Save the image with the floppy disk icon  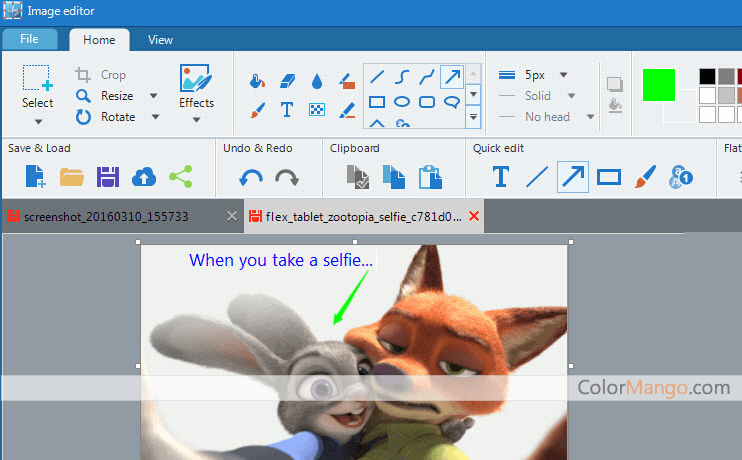click(108, 177)
